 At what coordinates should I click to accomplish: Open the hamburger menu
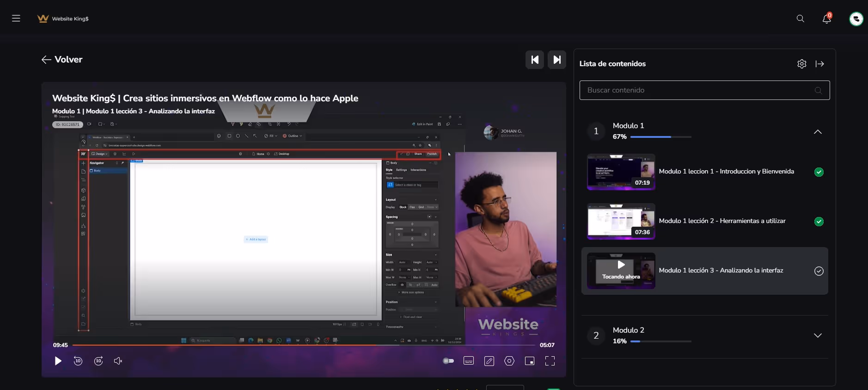click(16, 19)
